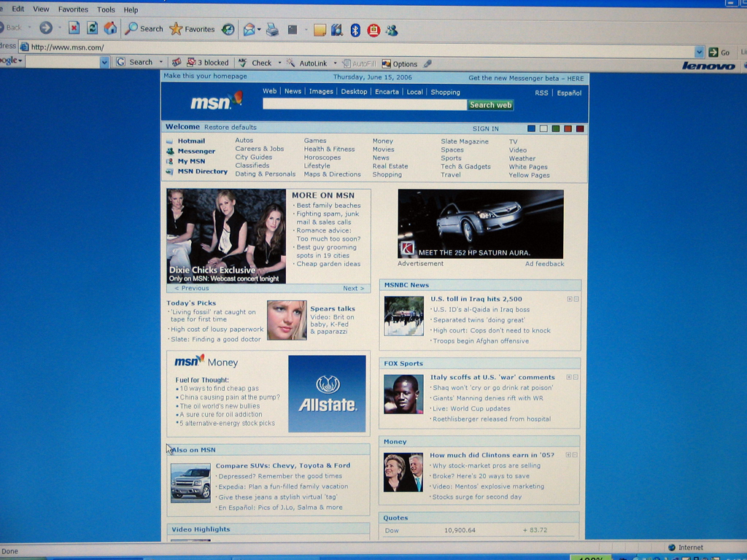Click the Next > slideshow link

coord(354,288)
